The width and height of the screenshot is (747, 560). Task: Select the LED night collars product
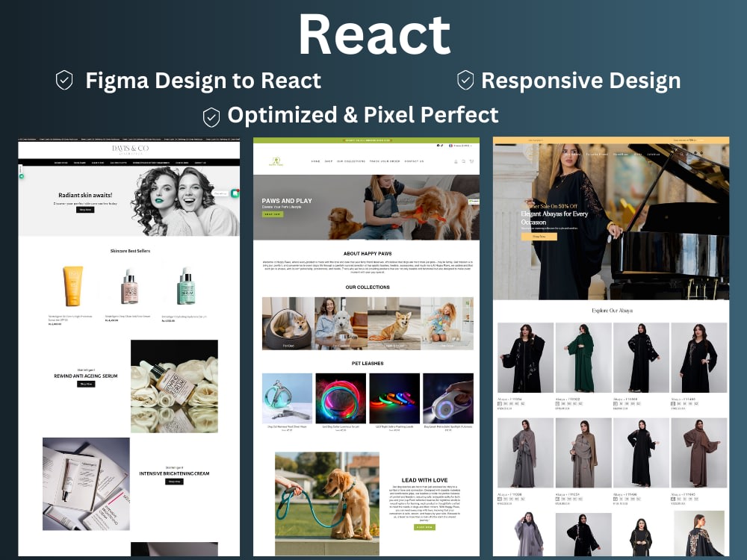[x=394, y=398]
